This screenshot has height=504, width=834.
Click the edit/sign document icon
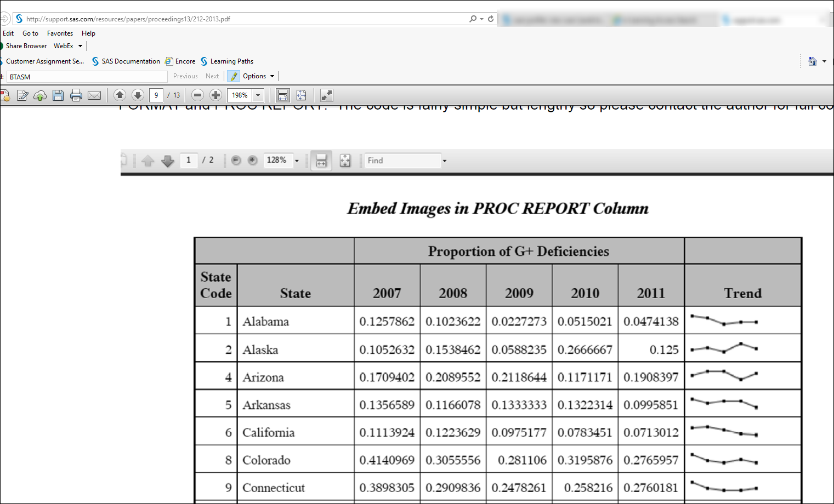22,95
